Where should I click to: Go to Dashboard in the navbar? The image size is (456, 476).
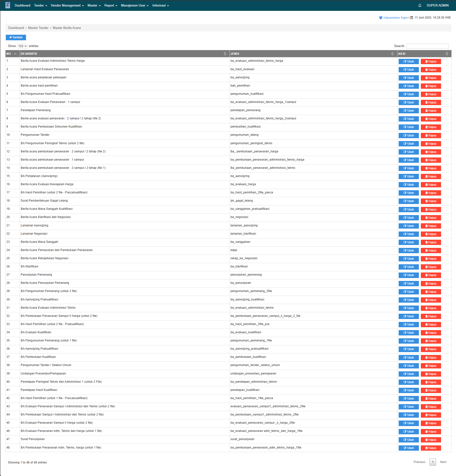(x=23, y=5)
